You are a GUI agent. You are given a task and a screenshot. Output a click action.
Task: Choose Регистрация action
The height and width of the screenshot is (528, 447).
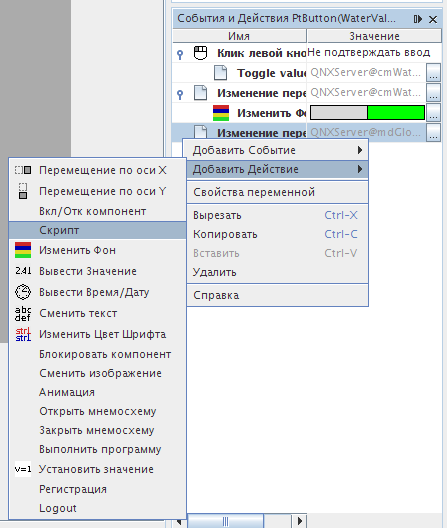point(98,489)
